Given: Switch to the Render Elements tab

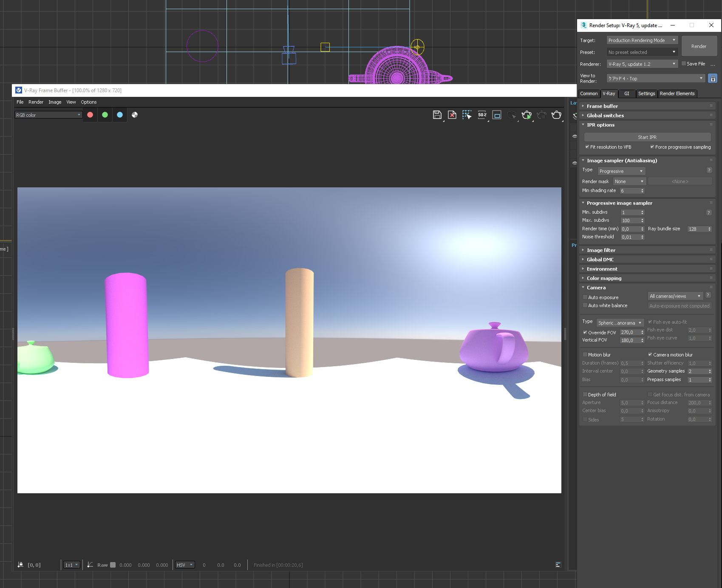Looking at the screenshot, I should point(677,93).
